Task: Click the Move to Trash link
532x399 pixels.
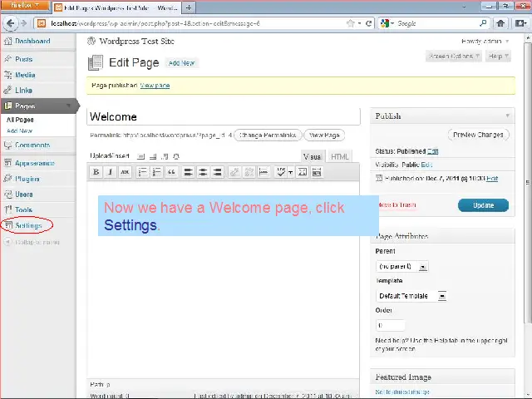Action: 397,204
